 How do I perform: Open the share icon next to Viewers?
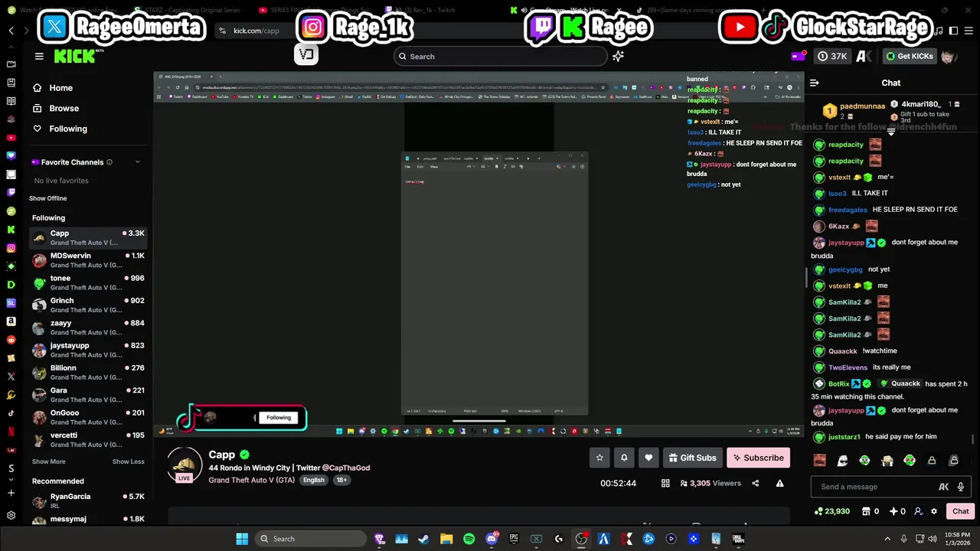tap(755, 483)
